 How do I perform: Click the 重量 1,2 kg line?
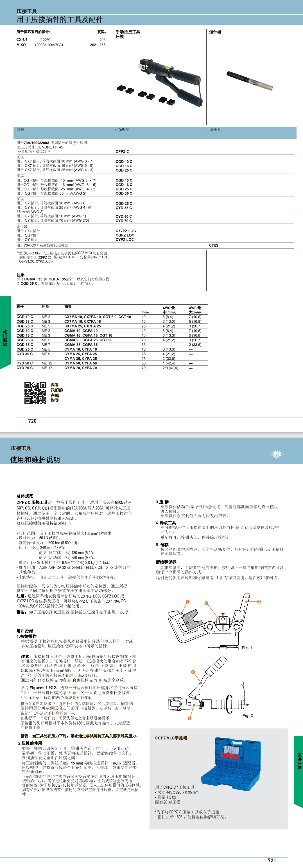click(x=165, y=797)
